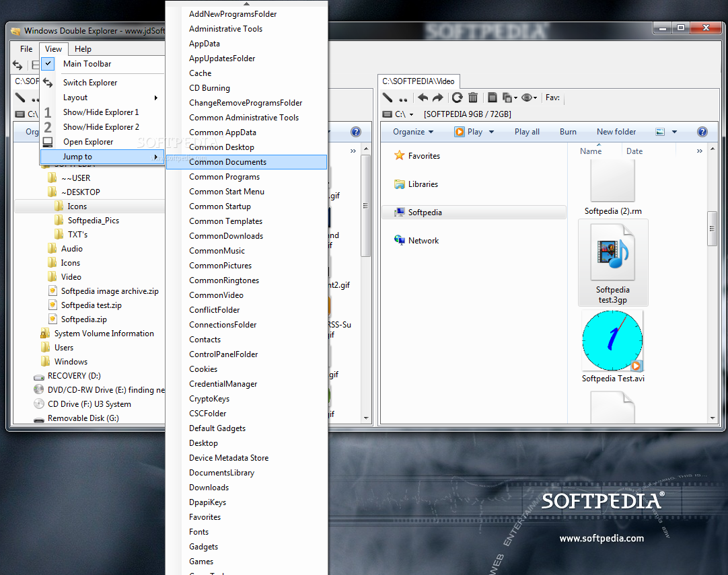Click the drive icon beside C:\ in right pane
728x575 pixels.
click(388, 114)
